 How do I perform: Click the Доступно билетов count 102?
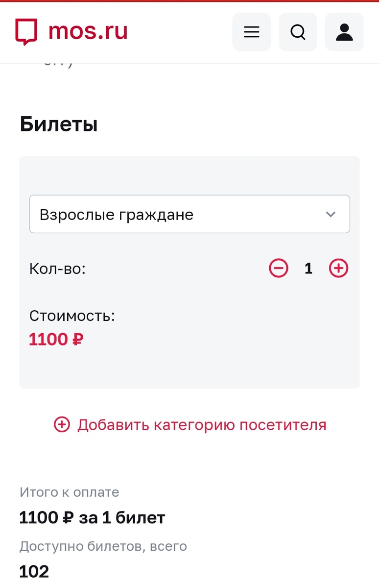click(33, 571)
